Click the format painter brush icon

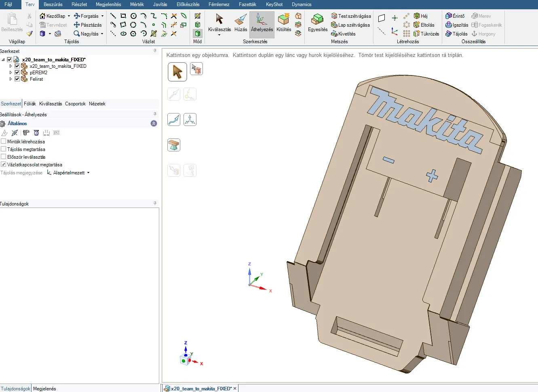click(30, 34)
